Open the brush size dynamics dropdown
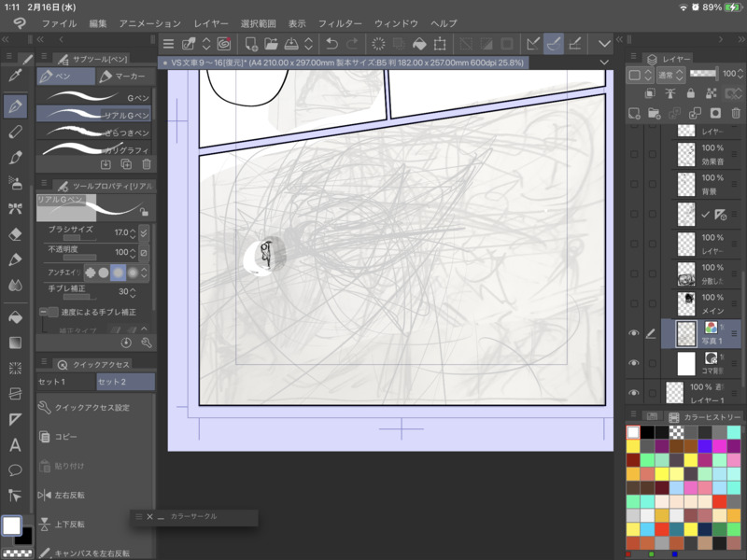This screenshot has width=747, height=560. tap(144, 232)
